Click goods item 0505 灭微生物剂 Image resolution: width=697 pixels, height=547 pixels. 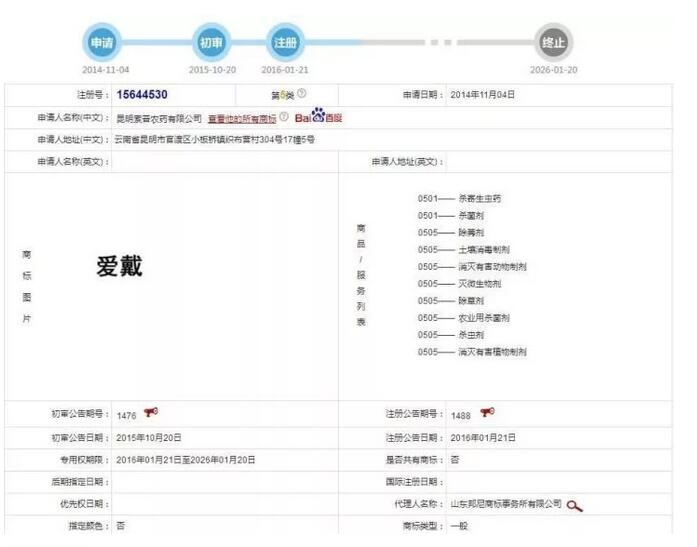pos(459,283)
